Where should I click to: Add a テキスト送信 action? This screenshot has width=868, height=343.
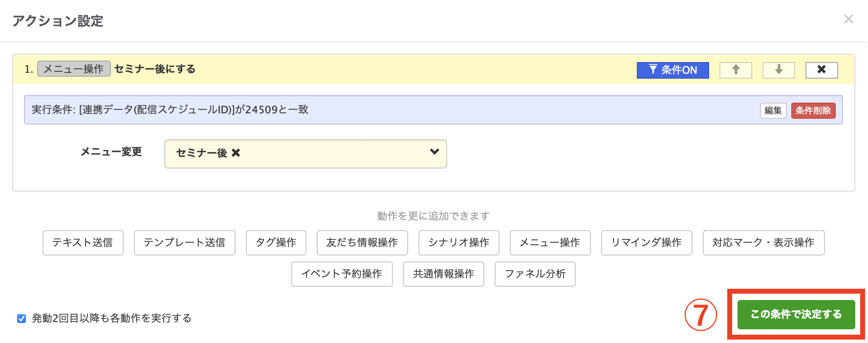tap(83, 242)
